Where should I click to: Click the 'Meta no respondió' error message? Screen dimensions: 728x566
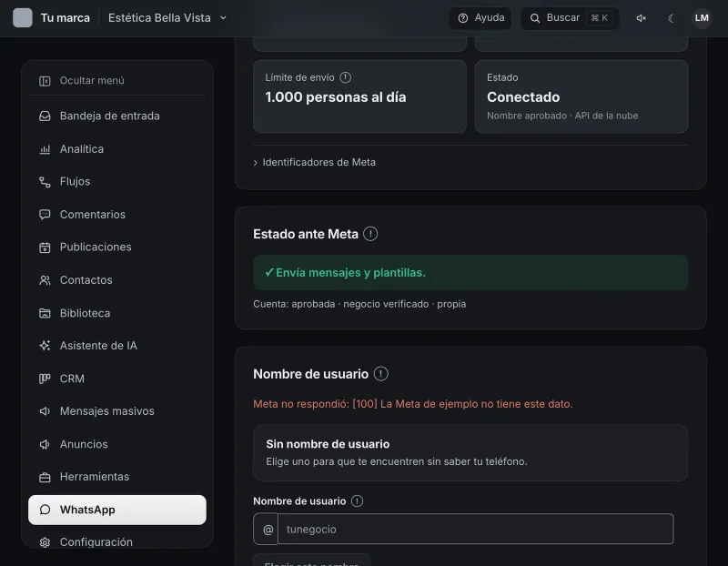[x=413, y=404]
